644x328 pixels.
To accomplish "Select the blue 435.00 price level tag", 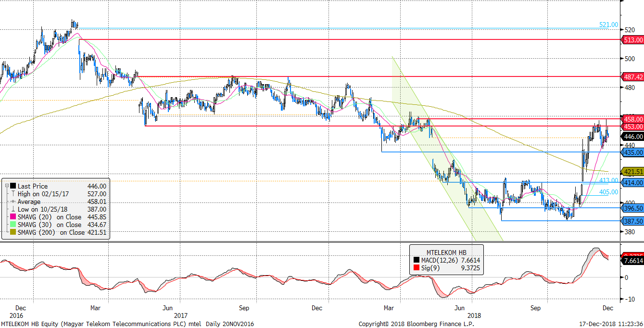I will click(x=633, y=152).
